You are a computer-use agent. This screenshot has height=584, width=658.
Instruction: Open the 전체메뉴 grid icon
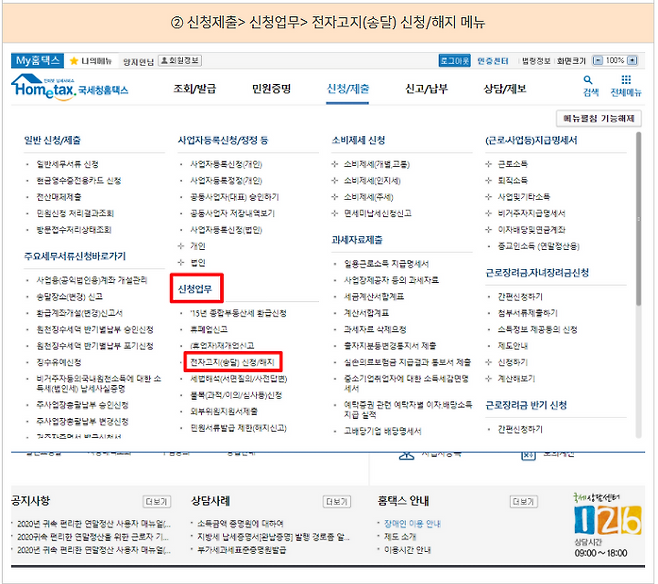click(x=626, y=80)
